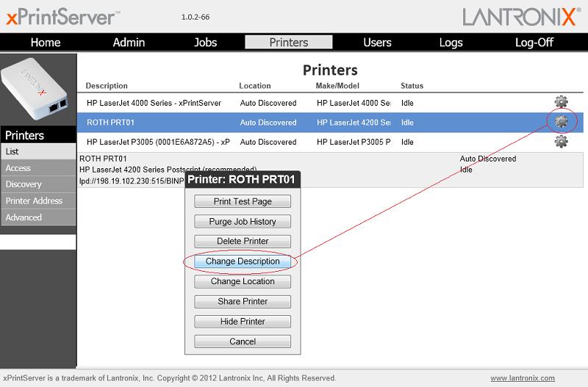Click Hide Printer in the dialog
Screen dimensions: 588x387
point(243,322)
